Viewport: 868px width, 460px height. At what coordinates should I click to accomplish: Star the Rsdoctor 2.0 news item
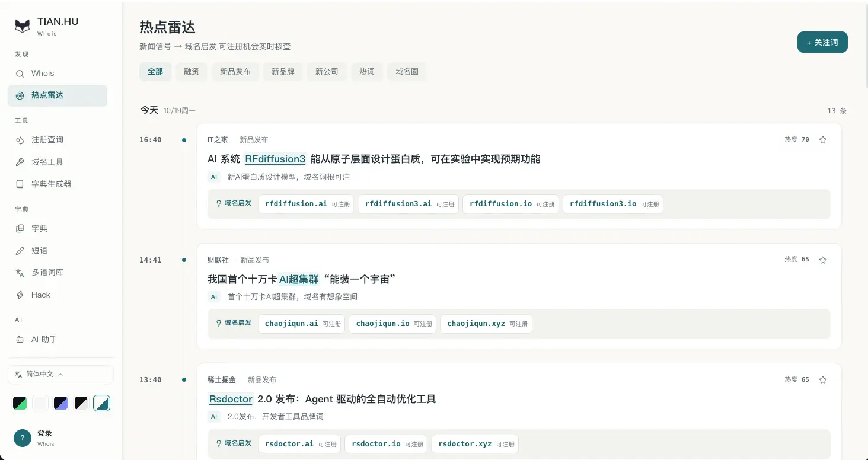click(x=823, y=380)
